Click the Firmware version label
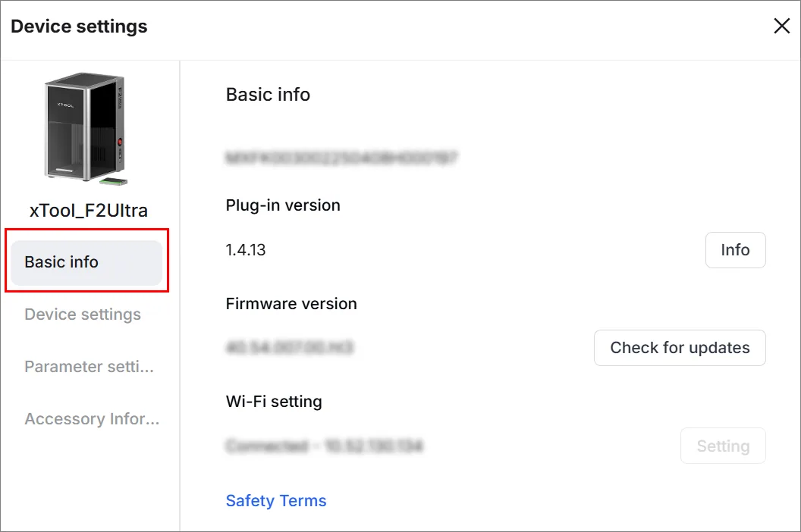The image size is (801, 532). (291, 304)
